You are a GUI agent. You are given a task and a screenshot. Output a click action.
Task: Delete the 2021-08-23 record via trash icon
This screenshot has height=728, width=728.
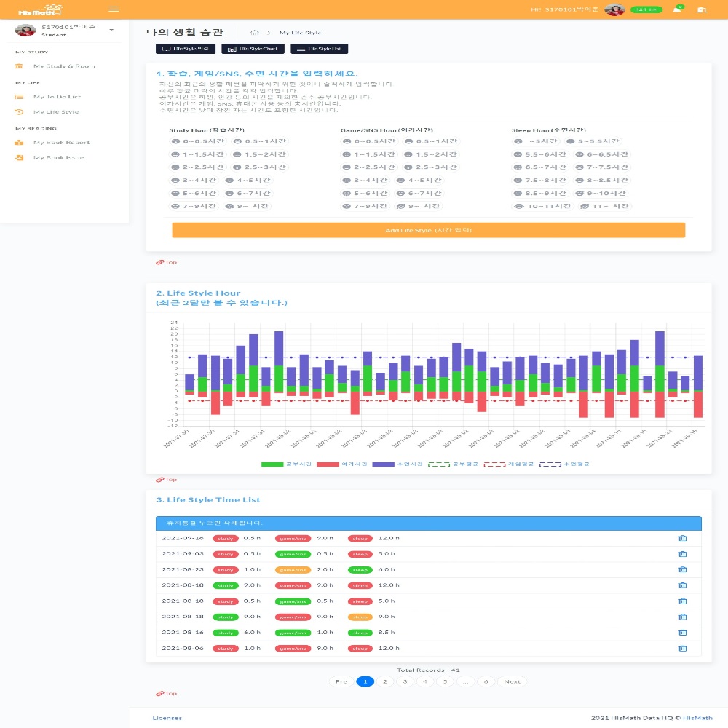[x=682, y=569]
